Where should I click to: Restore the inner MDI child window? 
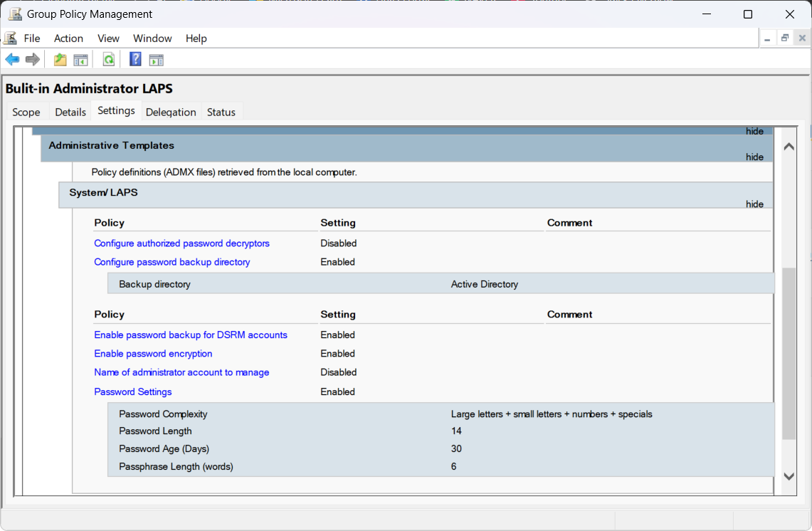(785, 38)
